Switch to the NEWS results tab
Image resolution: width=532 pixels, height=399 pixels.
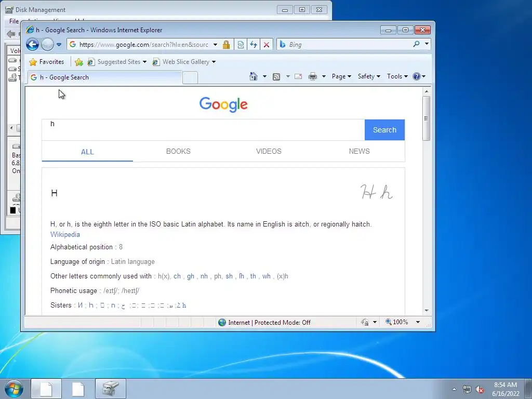pyautogui.click(x=360, y=151)
